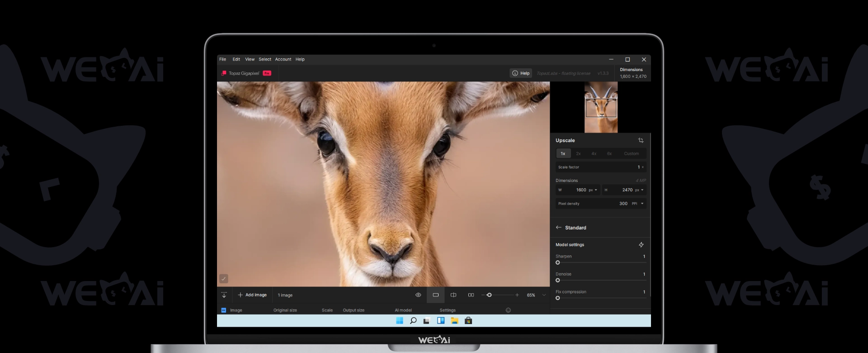Select the 4x upscale option
Viewport: 868px width, 353px height.
(594, 154)
